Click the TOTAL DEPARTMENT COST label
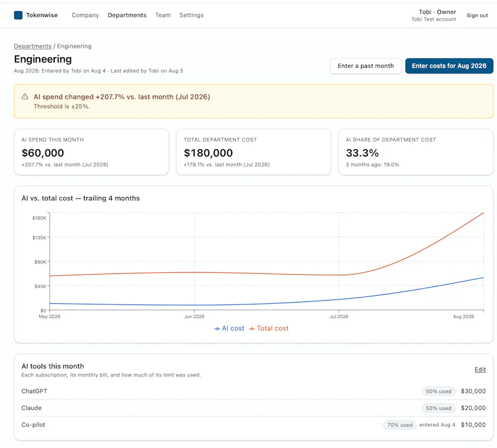The height and width of the screenshot is (448, 497). pyautogui.click(x=221, y=140)
